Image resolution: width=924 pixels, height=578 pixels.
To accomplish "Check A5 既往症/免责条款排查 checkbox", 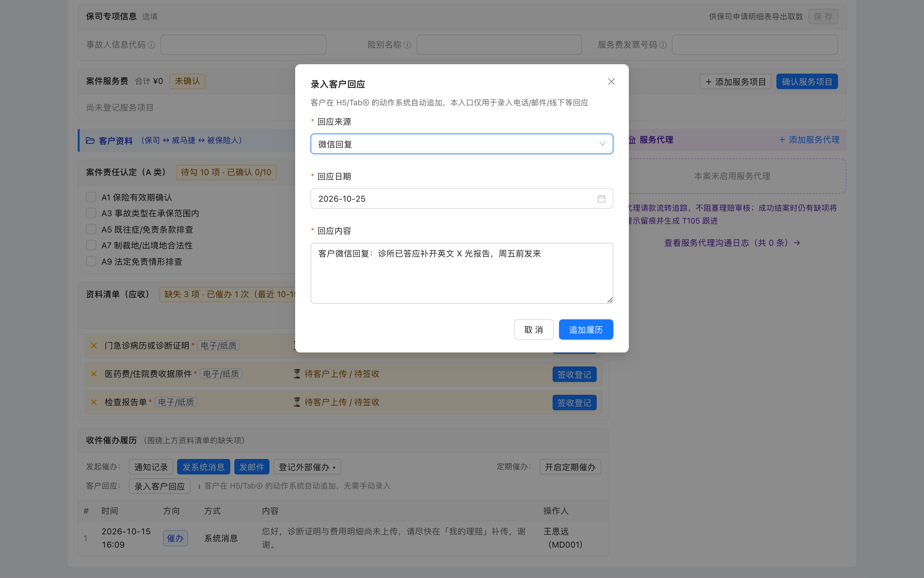I will coord(91,229).
